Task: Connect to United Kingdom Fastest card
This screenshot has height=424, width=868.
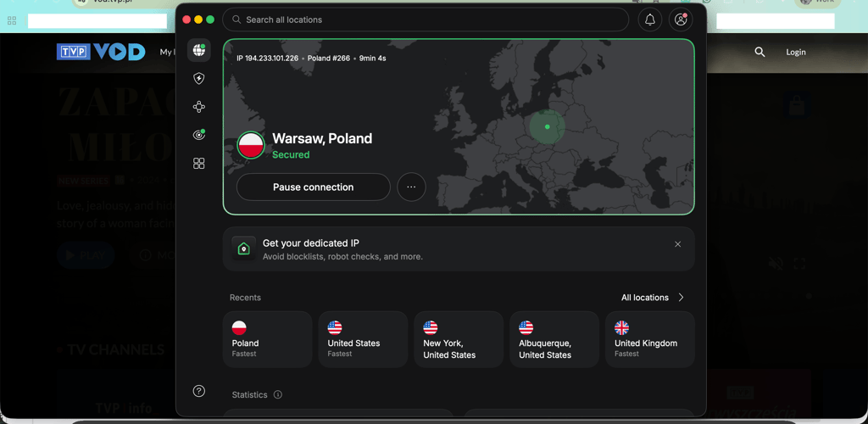Action: [x=650, y=339]
